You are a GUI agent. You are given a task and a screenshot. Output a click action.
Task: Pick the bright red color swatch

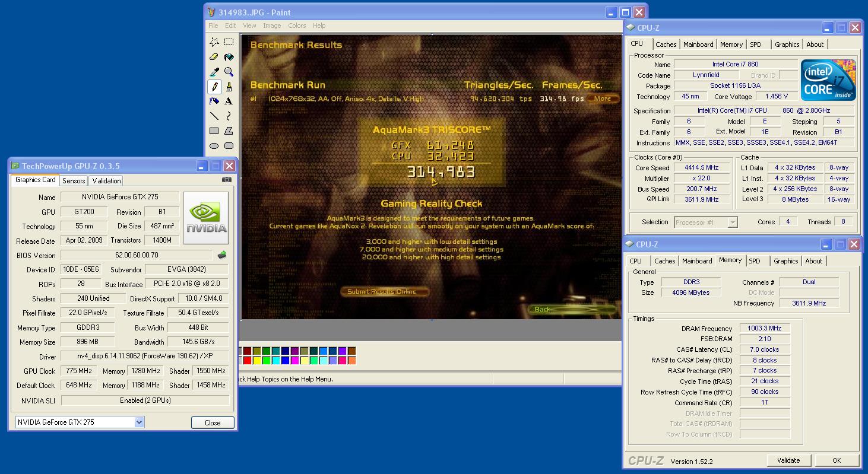tap(247, 360)
